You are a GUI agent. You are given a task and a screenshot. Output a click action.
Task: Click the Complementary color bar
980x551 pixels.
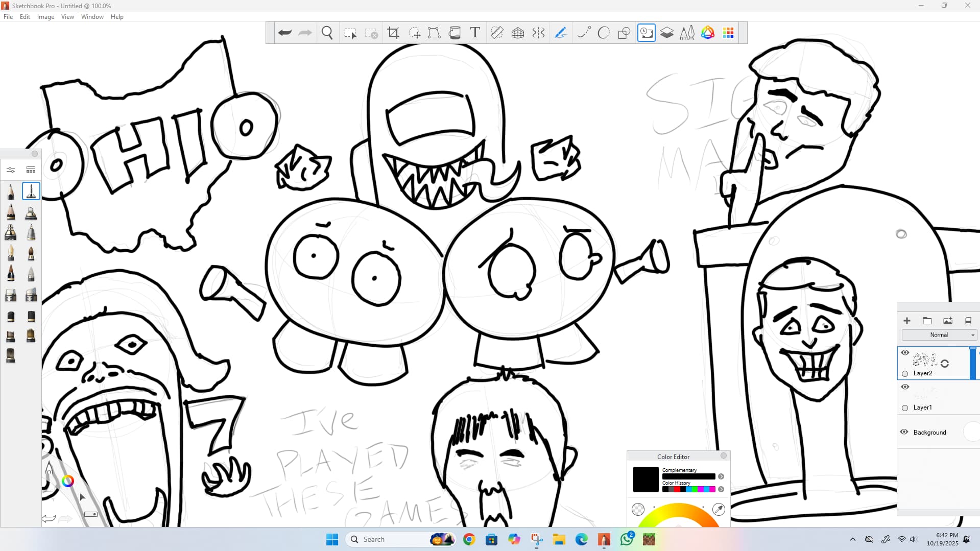(689, 476)
